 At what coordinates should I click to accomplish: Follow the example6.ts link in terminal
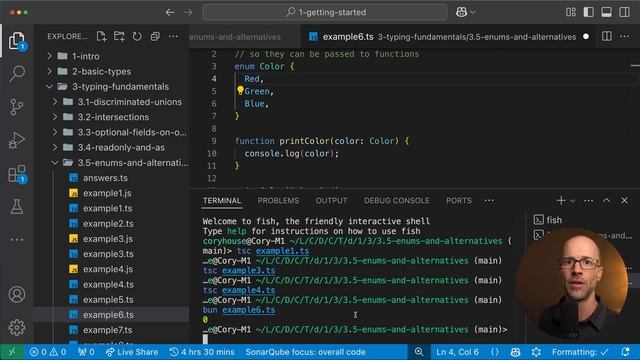coord(249,310)
